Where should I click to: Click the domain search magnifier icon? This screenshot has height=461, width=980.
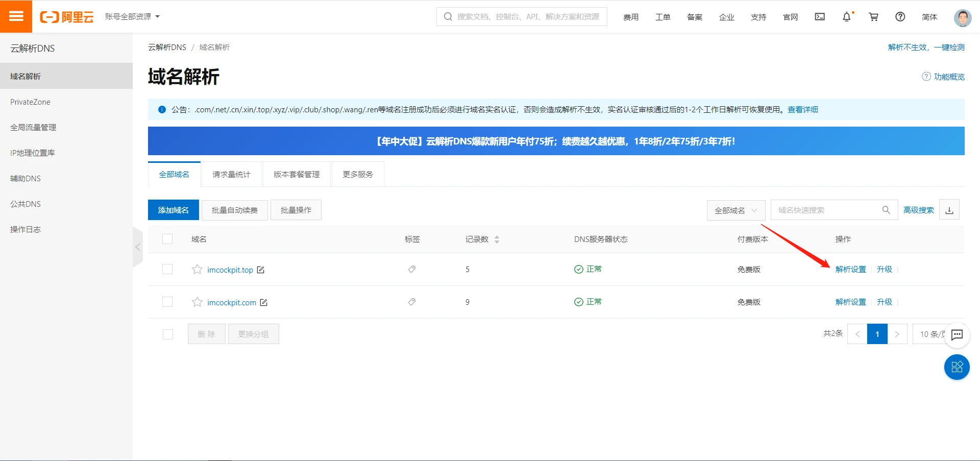tap(886, 210)
